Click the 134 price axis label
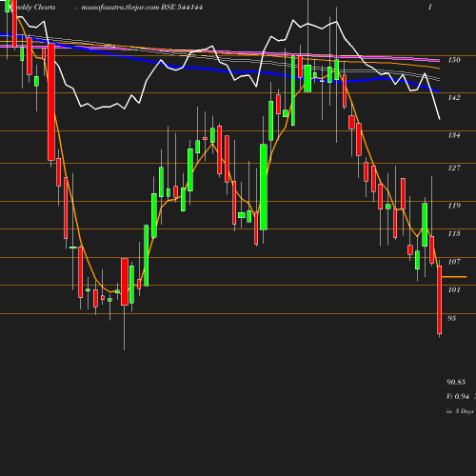The width and height of the screenshot is (476, 476). [454, 135]
